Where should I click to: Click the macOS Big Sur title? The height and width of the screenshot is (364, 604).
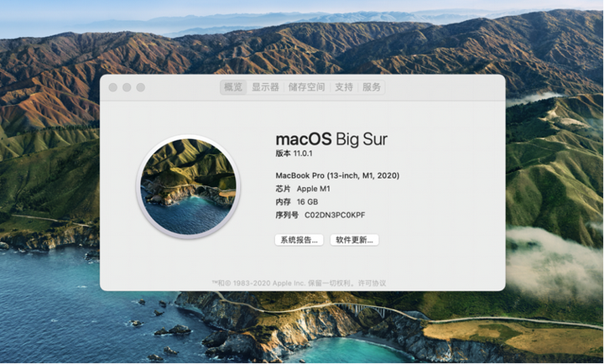pyautogui.click(x=331, y=139)
